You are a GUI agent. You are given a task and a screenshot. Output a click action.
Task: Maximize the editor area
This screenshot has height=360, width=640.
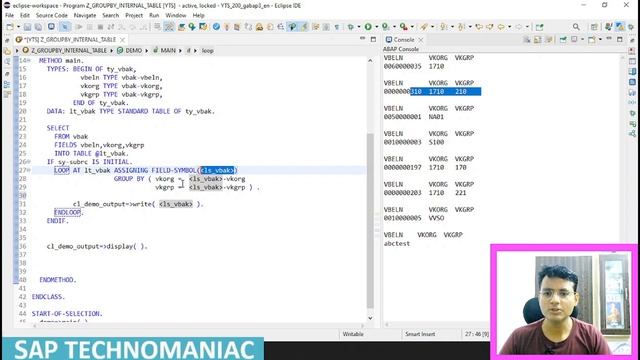pyautogui.click(x=373, y=39)
